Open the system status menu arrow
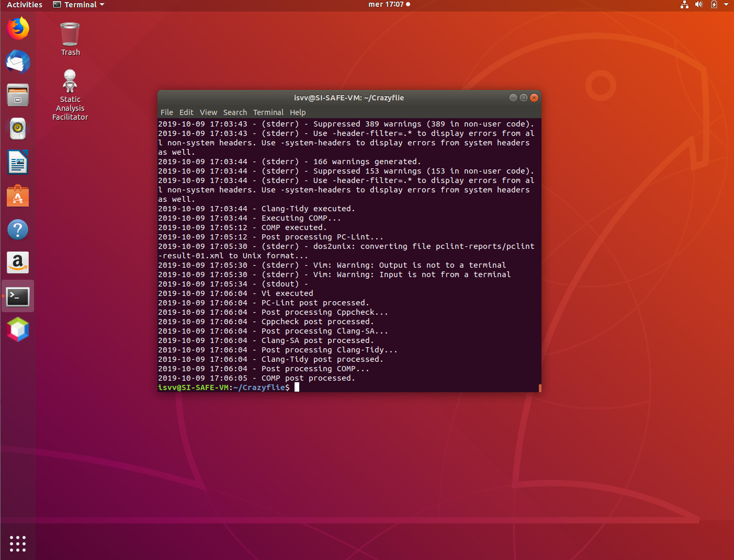Image resolution: width=734 pixels, height=560 pixels. click(726, 5)
